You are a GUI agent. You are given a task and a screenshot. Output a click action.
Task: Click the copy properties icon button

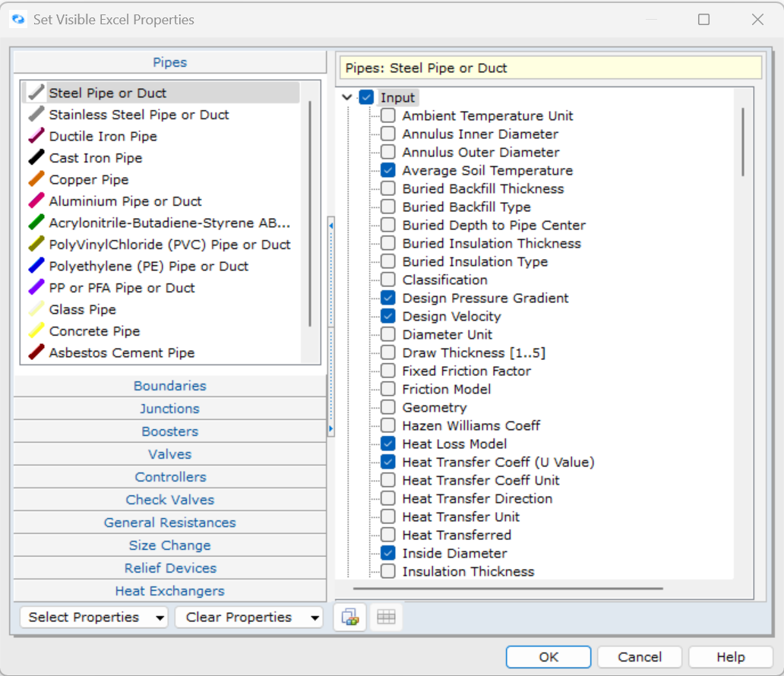[x=350, y=618]
